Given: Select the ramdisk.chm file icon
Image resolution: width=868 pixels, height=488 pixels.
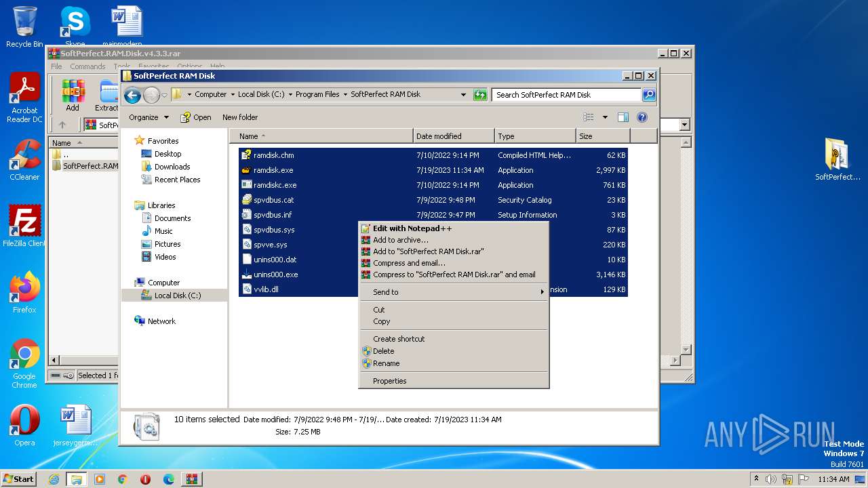Looking at the screenshot, I should point(247,155).
